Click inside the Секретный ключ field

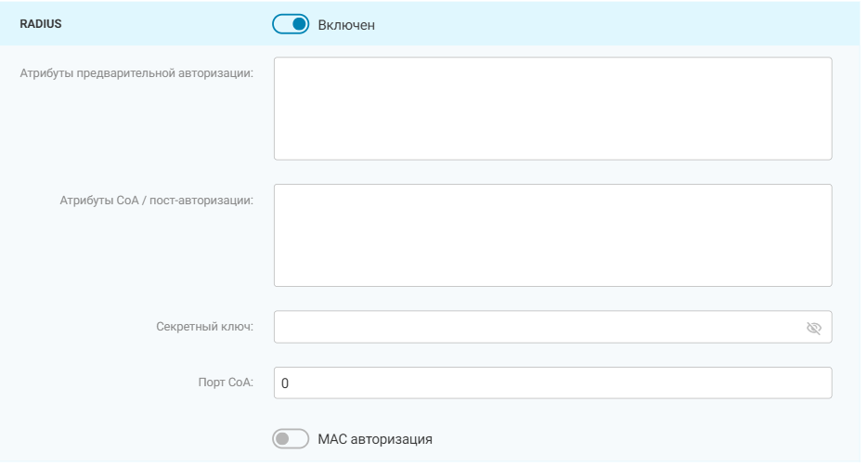point(534,327)
